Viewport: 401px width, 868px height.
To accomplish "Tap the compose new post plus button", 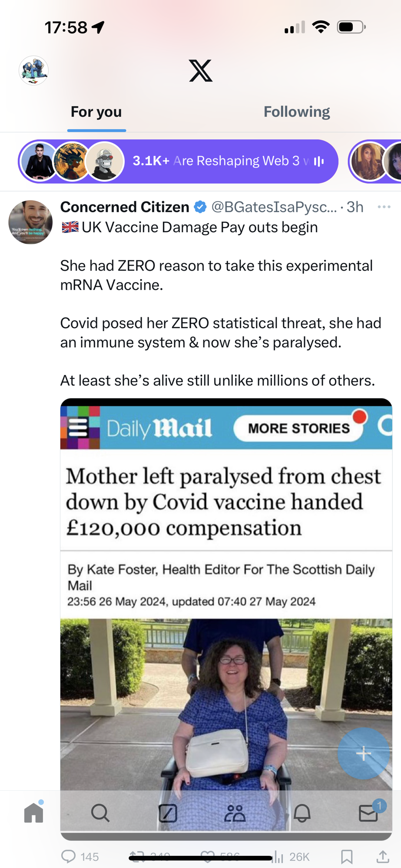I will click(x=363, y=753).
